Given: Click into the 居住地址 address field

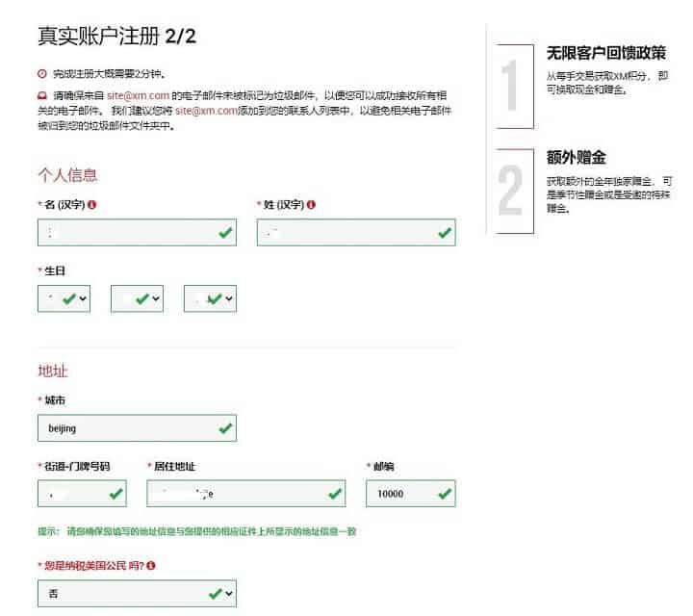Looking at the screenshot, I should pyautogui.click(x=246, y=493).
